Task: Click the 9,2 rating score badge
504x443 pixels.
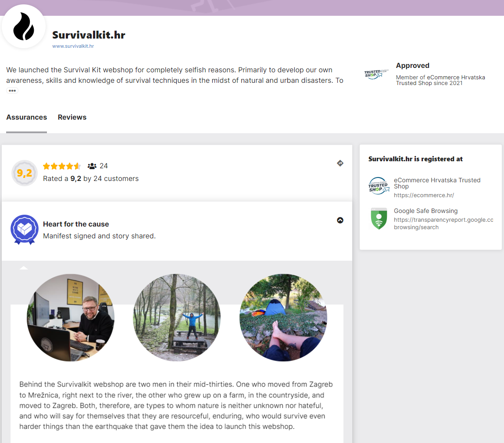Action: click(x=25, y=173)
